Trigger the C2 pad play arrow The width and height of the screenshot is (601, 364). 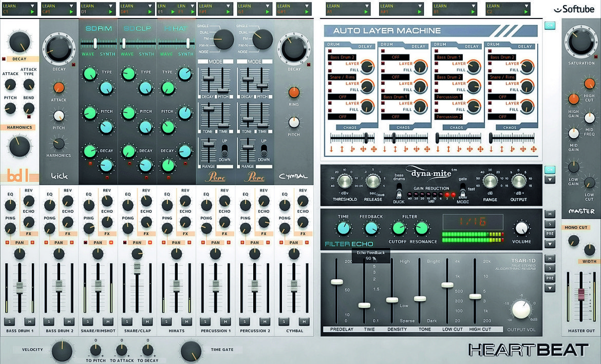(526, 12)
